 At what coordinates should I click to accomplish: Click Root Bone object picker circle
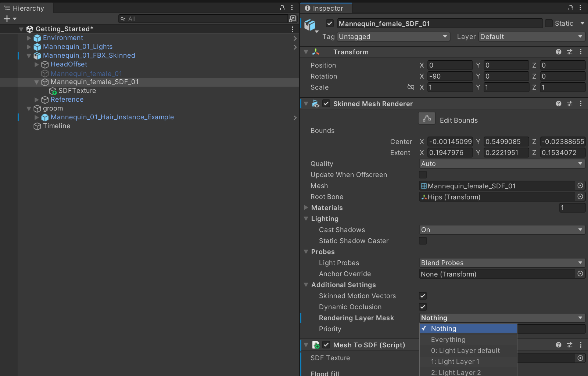pyautogui.click(x=580, y=197)
